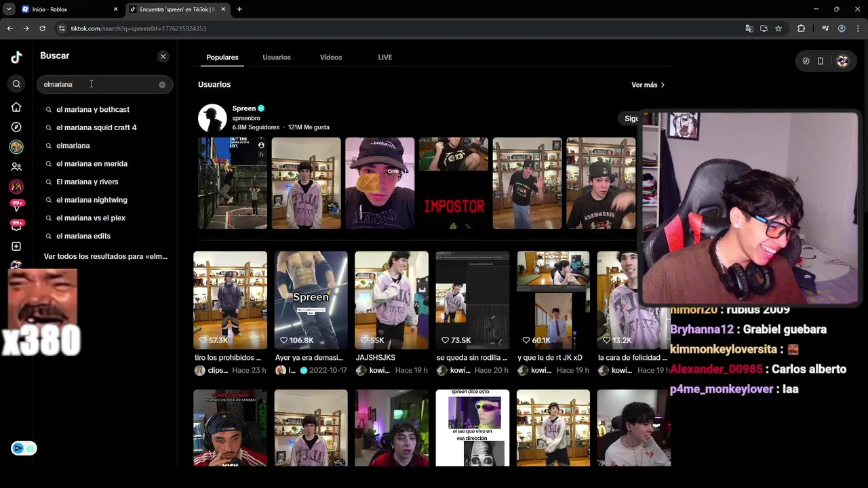Open video 'tiro los prohibidos' with 57.3K likes
The image size is (868, 488).
[x=230, y=300]
